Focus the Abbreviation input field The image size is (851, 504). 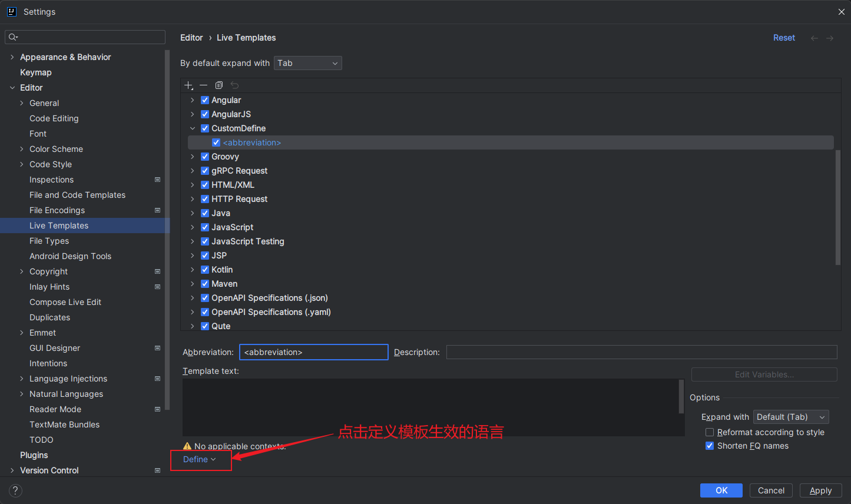point(314,352)
